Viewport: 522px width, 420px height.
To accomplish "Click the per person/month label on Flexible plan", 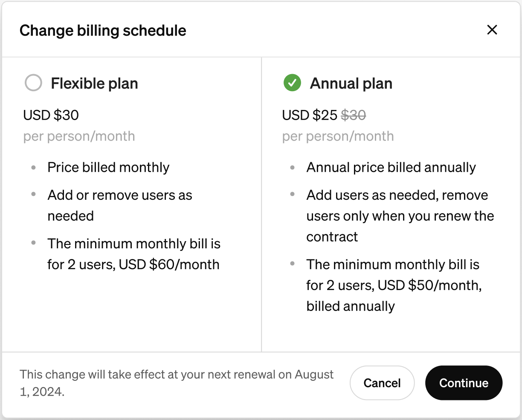I will point(79,136).
